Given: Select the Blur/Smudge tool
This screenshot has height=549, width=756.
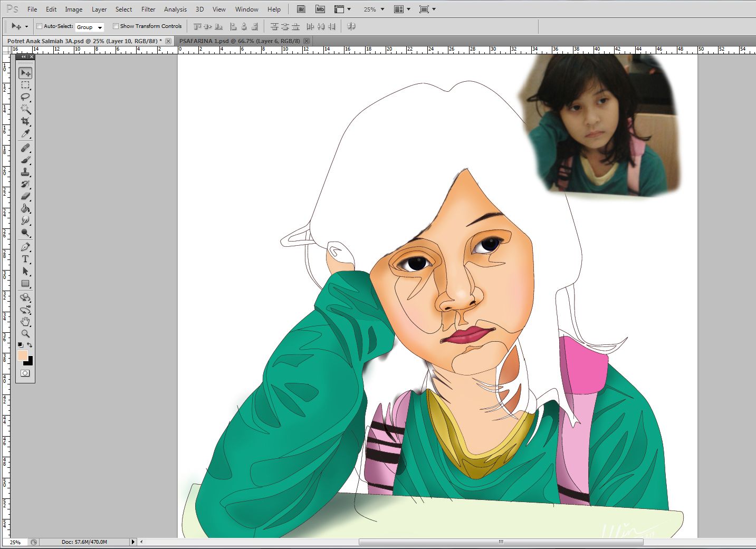Looking at the screenshot, I should tap(25, 220).
